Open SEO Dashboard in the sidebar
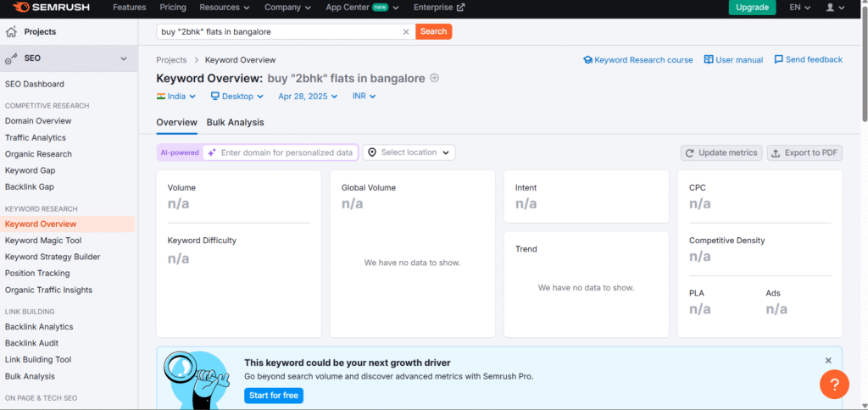 (34, 84)
